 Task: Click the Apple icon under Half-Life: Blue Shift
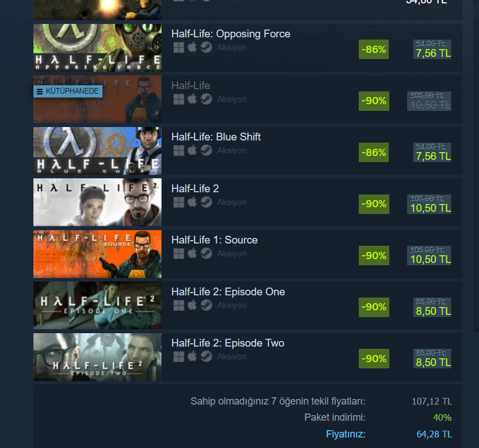click(192, 150)
